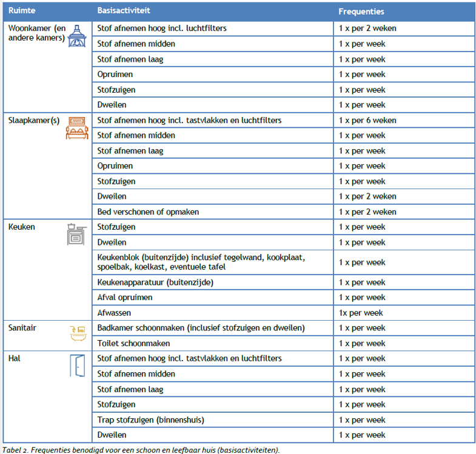Click the 'Afval opruimen' activity
The width and height of the screenshot is (476, 454).
coord(125,298)
